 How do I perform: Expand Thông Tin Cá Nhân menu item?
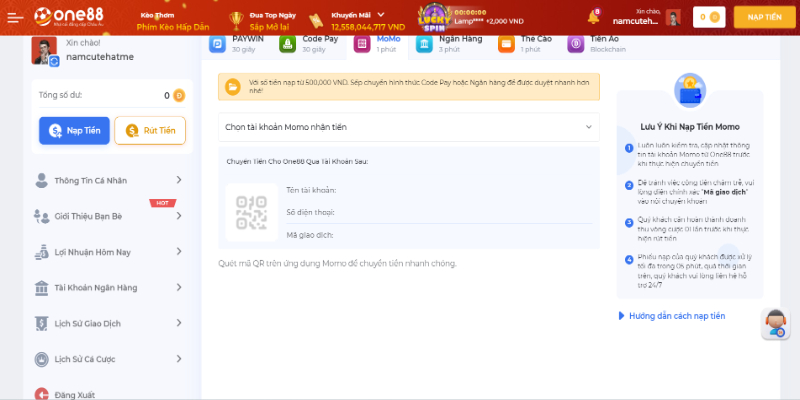click(x=109, y=180)
